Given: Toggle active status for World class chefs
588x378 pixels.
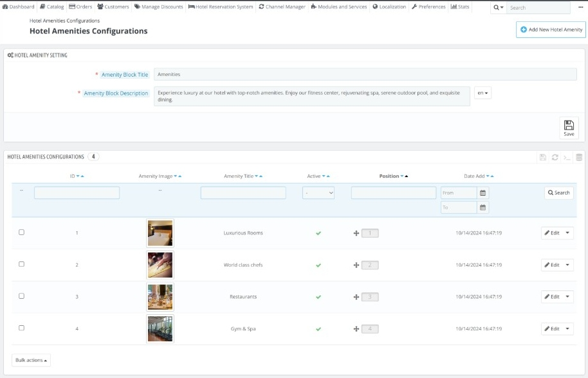Looking at the screenshot, I should coord(318,265).
